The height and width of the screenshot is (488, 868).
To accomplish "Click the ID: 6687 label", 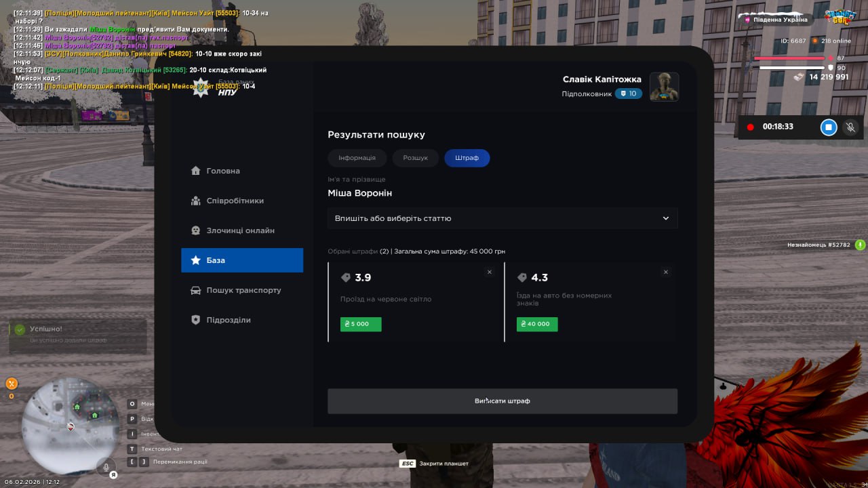I will click(793, 41).
